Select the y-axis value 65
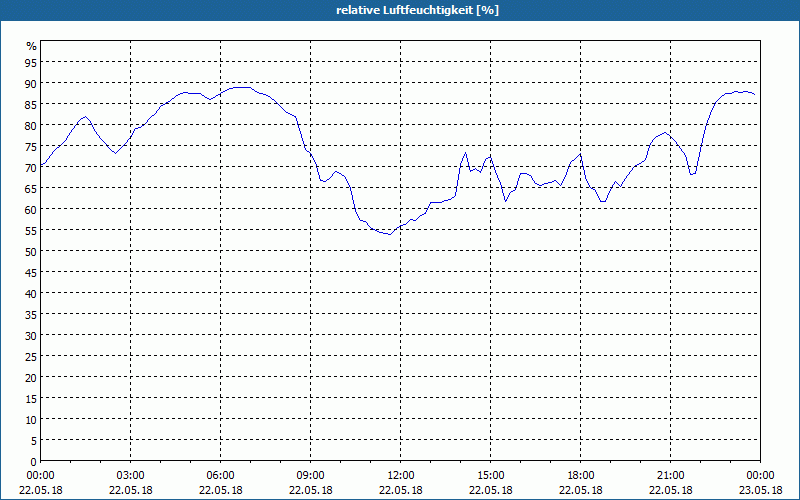This screenshot has width=800, height=500. coord(31,188)
